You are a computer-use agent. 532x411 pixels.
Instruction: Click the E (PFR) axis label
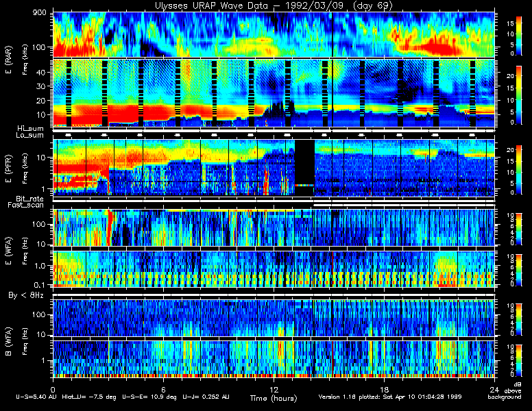[8, 169]
